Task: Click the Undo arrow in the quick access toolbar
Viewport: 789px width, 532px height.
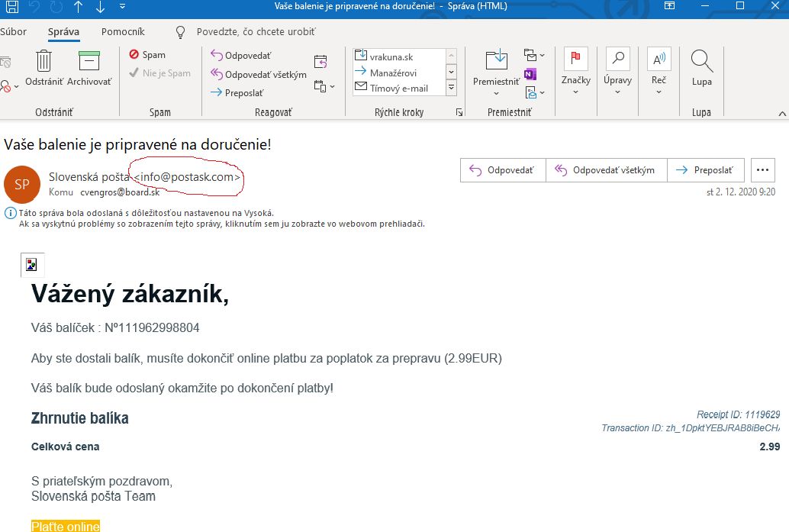Action: 34,7
